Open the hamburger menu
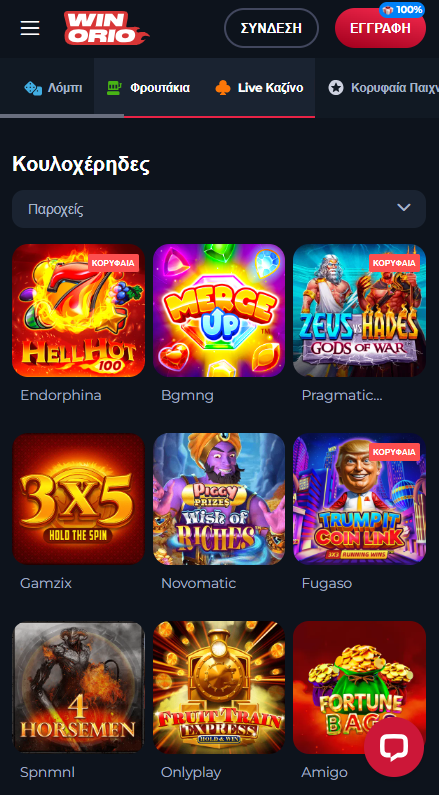439x795 pixels. coord(30,28)
